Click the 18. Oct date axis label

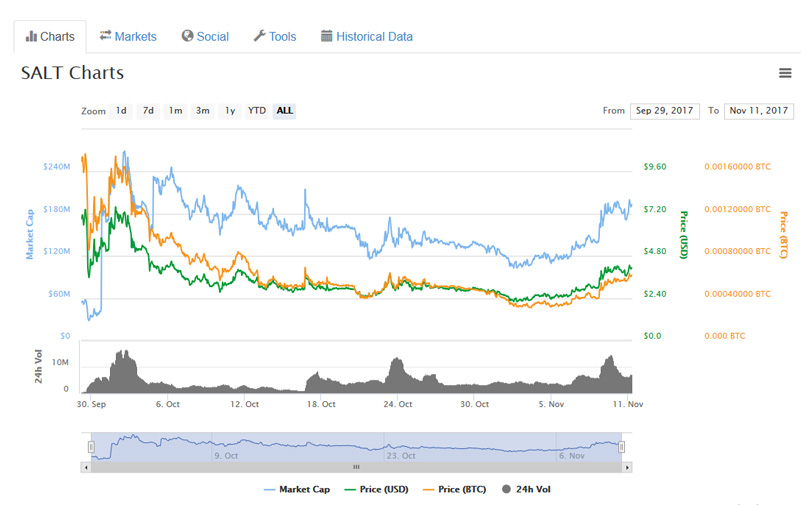click(321, 404)
